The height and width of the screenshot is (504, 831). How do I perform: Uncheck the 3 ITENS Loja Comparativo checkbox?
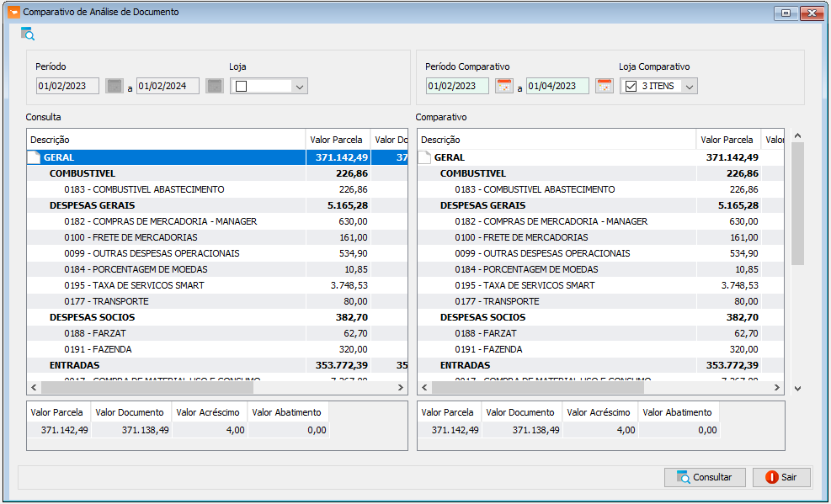pos(631,87)
